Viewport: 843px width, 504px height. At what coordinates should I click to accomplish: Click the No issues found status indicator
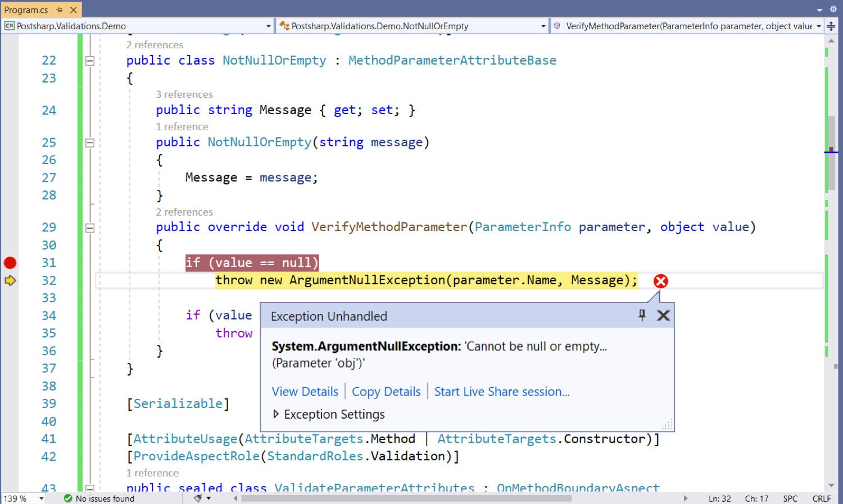99,498
